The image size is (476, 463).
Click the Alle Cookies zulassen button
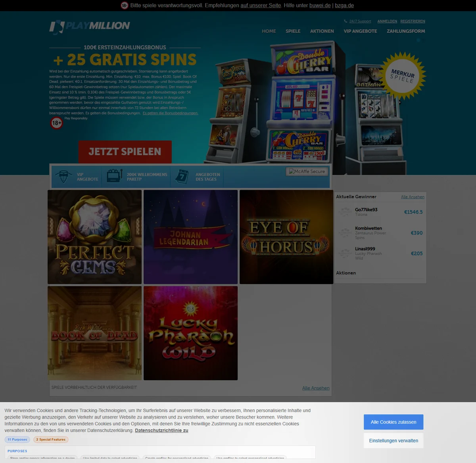pyautogui.click(x=393, y=422)
